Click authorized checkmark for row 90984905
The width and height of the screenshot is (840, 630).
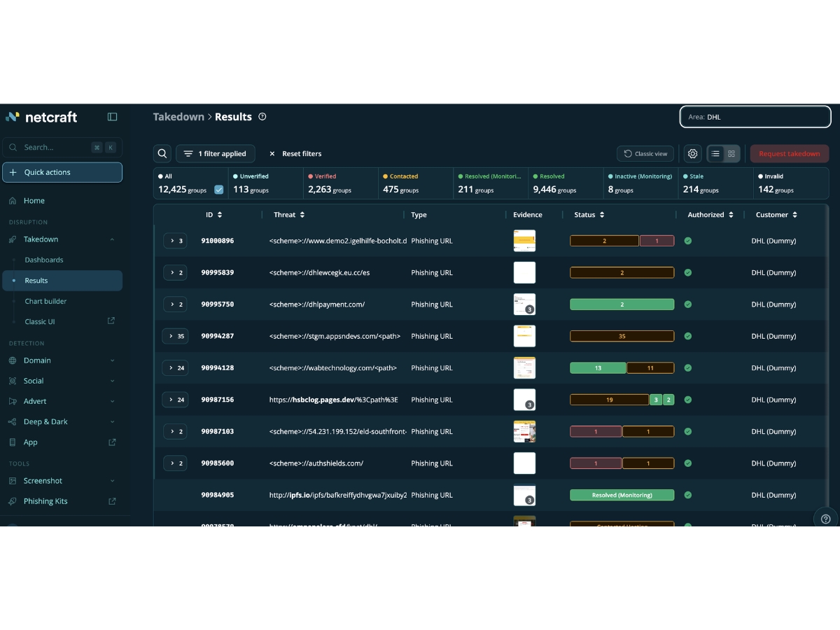[688, 495]
